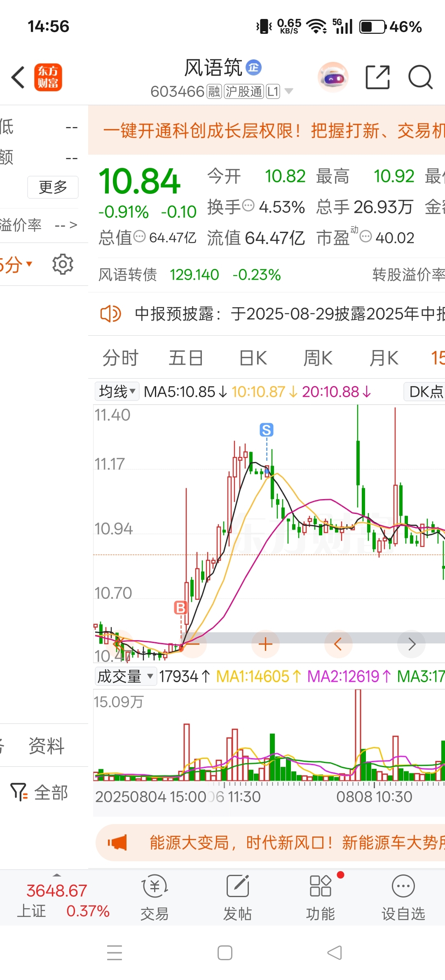The width and height of the screenshot is (445, 980).
Task: Open chart settings gear icon
Action: 63,264
